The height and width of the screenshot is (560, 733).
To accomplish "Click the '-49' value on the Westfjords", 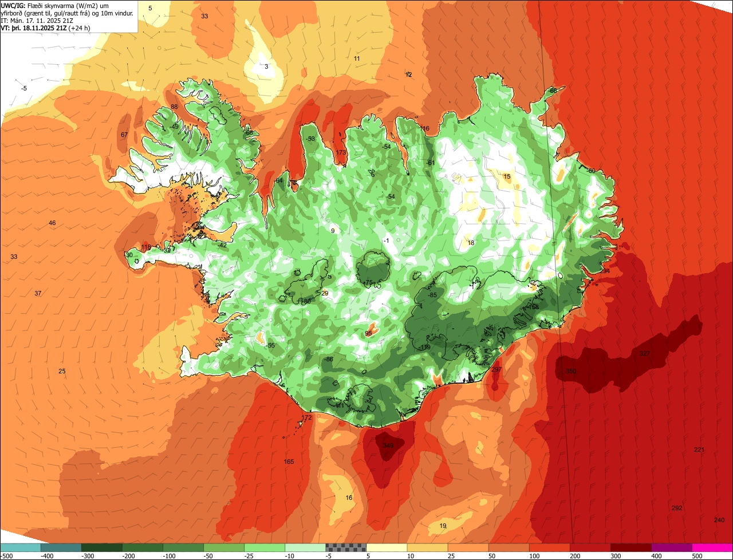I will coord(174,127).
